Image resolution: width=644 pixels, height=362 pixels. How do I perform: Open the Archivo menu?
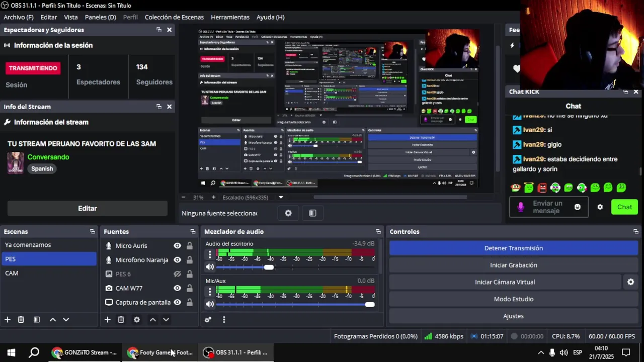(19, 17)
